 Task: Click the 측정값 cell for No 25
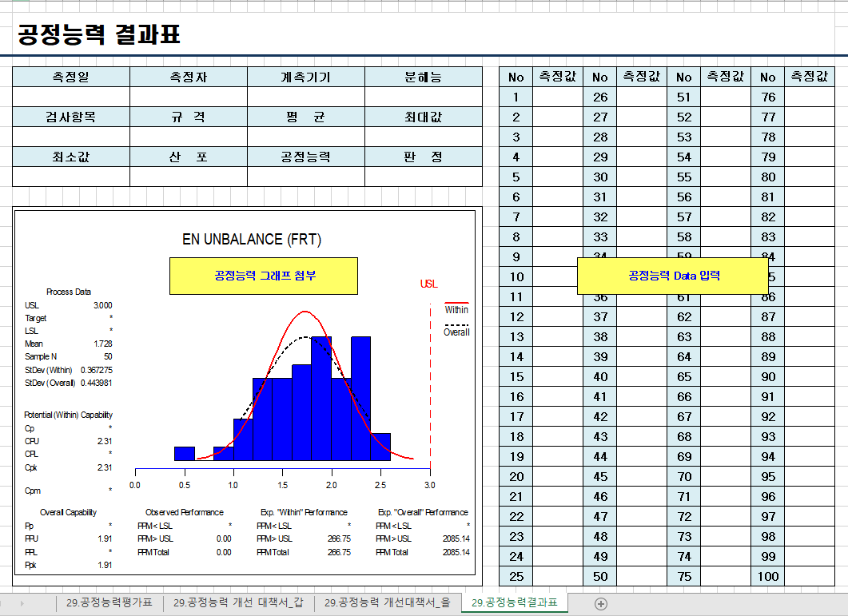pos(558,577)
